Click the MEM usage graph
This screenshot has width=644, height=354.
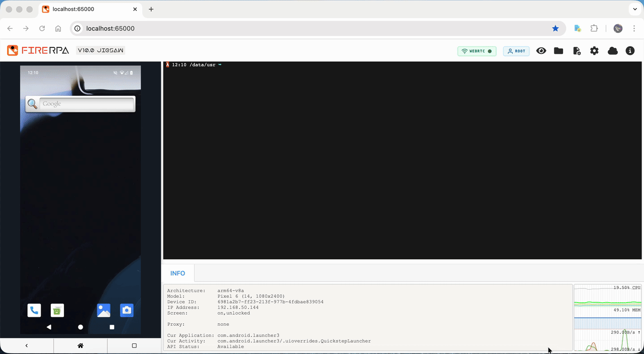coord(608,317)
